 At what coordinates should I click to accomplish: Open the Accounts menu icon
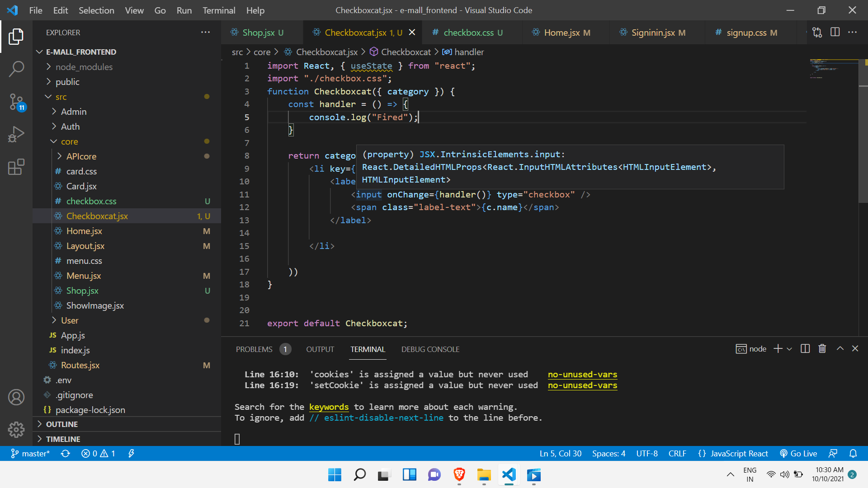[16, 397]
